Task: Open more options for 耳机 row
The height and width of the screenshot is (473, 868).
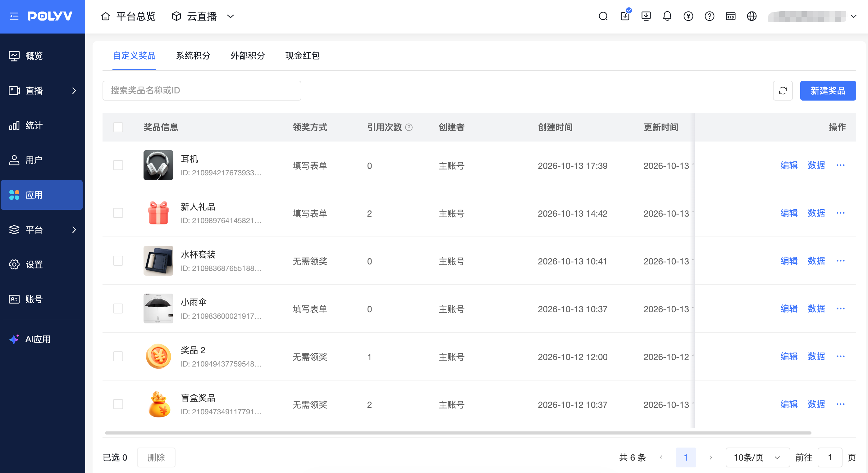Action: 840,165
